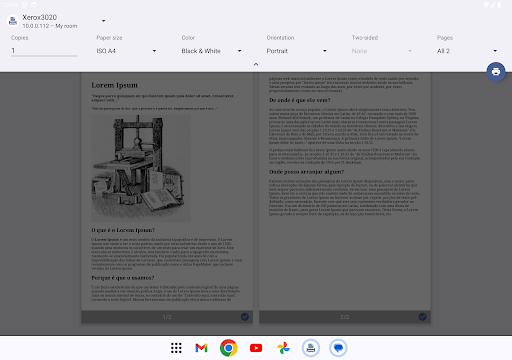Viewport: 512px width, 360px height.
Task: Open the Messages app in taskbar
Action: pos(338,348)
